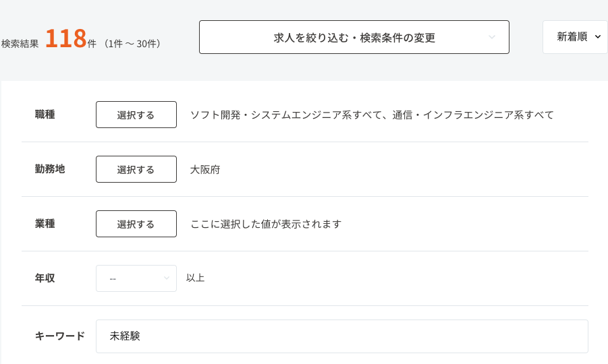Click the 年収 row label

tap(45, 278)
